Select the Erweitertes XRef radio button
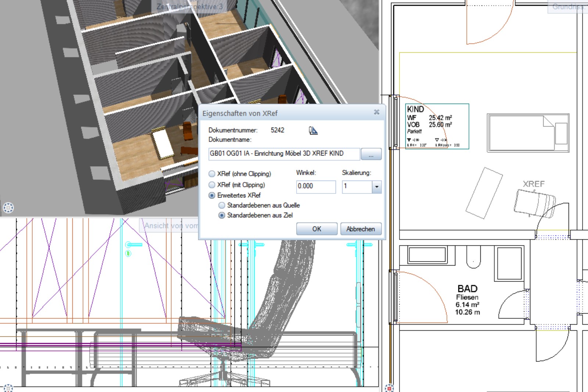The width and height of the screenshot is (588, 392). 212,196
